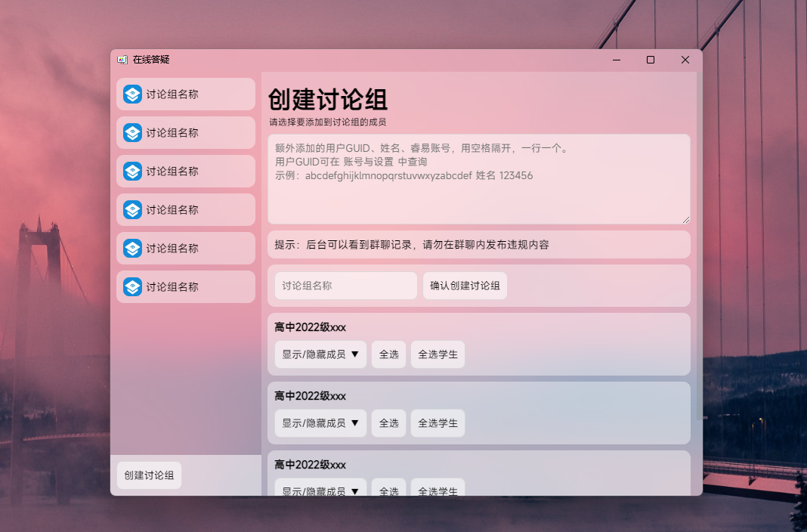Image resolution: width=807 pixels, height=532 pixels.
Task: Click the app icon in the 在线答疑 title bar
Action: pos(124,59)
